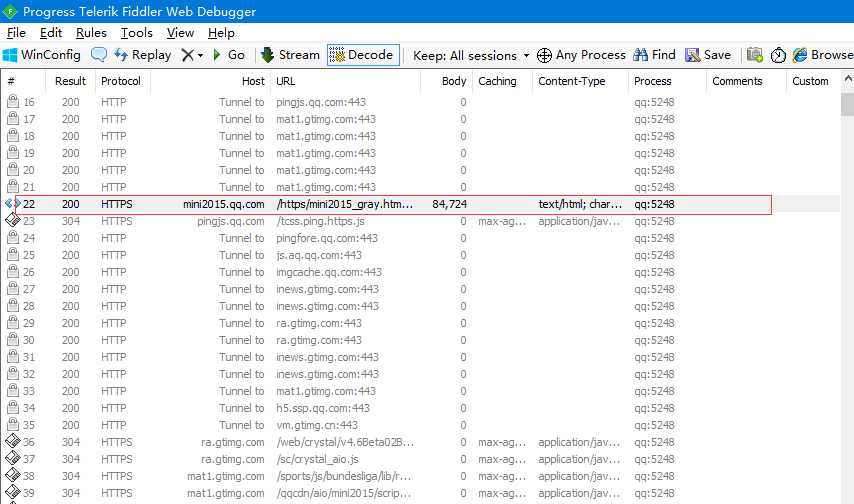
Task: Click URL /sports/js/bundesliga/lib/r…
Action: [344, 476]
